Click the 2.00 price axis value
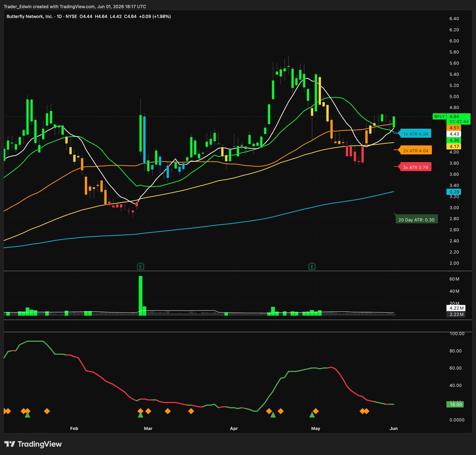The width and height of the screenshot is (476, 455). 454,263
